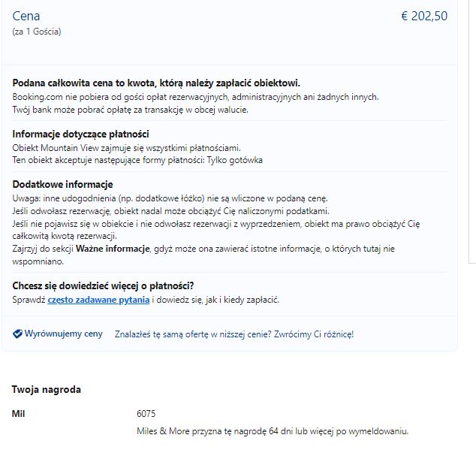The height and width of the screenshot is (453, 476).
Task: Click the price-match shield checkmark icon
Action: click(17, 334)
